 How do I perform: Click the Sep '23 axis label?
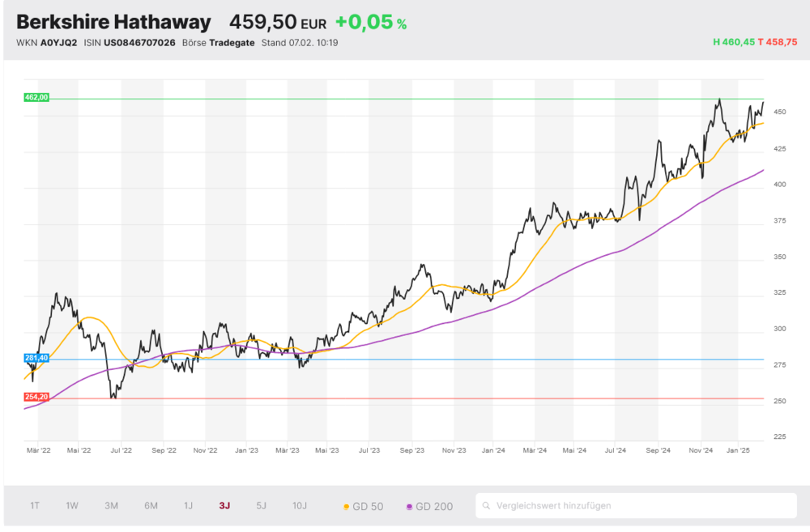click(x=412, y=450)
